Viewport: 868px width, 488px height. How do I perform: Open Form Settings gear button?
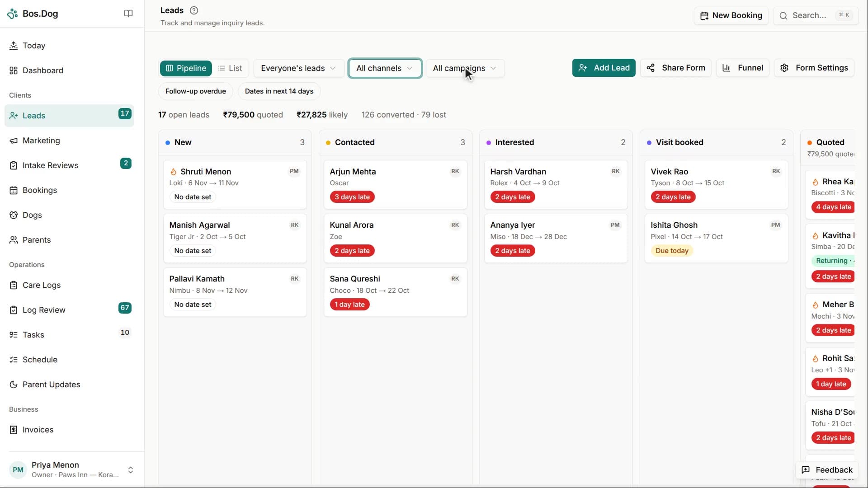click(814, 68)
